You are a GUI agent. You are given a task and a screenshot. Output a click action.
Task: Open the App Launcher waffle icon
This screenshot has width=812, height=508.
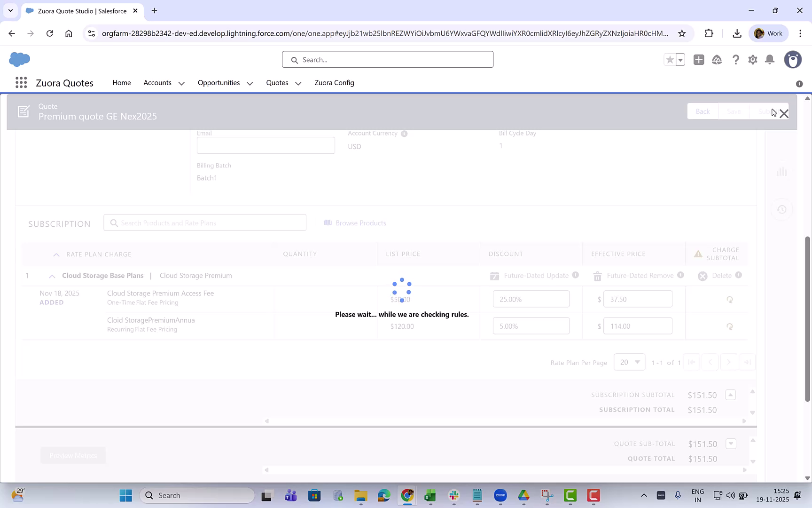click(x=21, y=82)
